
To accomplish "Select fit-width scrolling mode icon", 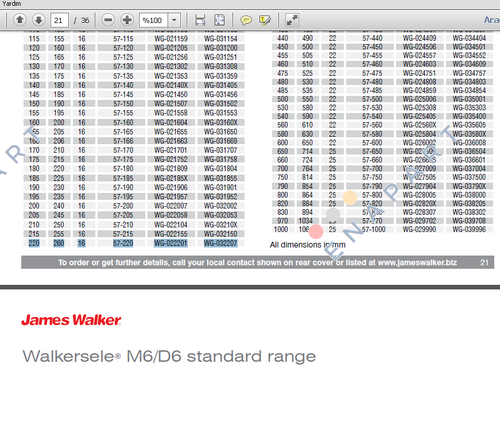I will (x=200, y=20).
